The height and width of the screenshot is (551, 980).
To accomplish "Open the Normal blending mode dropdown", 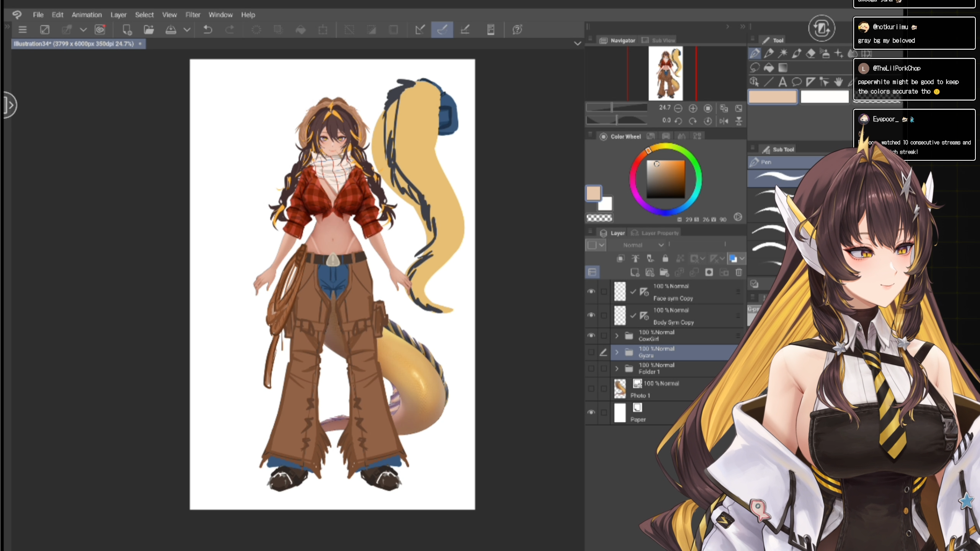I will [643, 245].
